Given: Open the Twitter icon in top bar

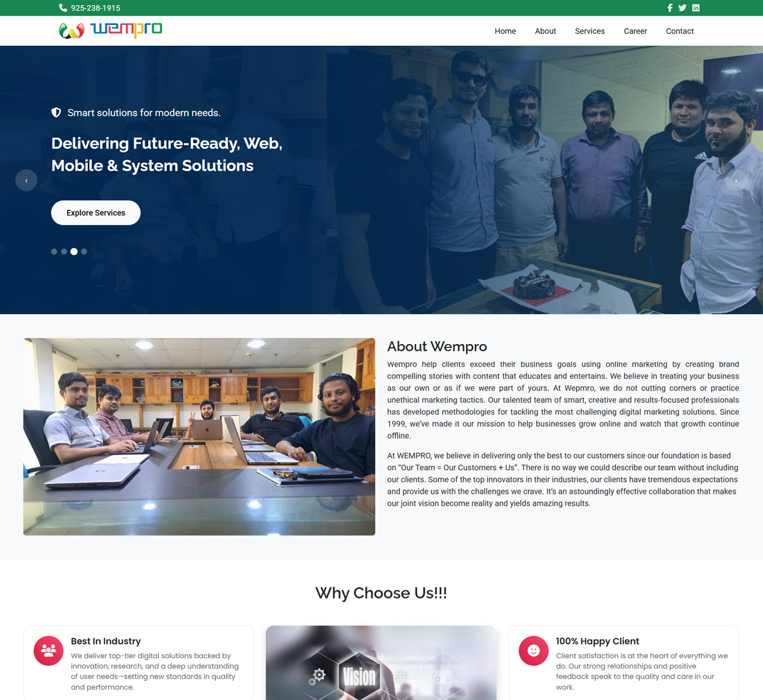Looking at the screenshot, I should [682, 8].
